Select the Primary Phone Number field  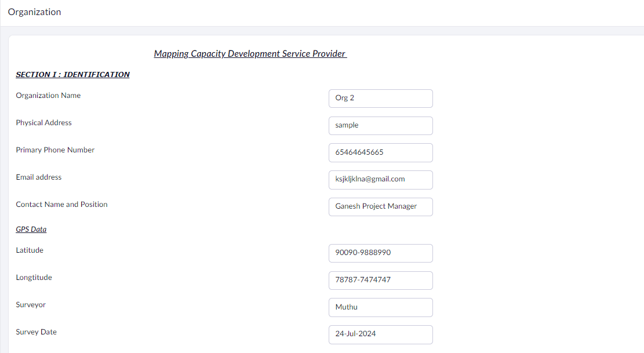coord(380,153)
